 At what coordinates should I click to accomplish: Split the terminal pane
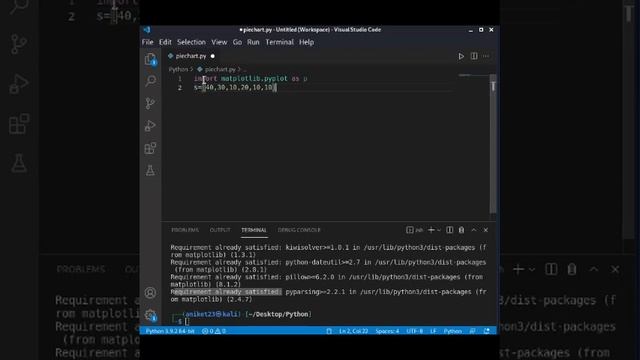coord(449,230)
